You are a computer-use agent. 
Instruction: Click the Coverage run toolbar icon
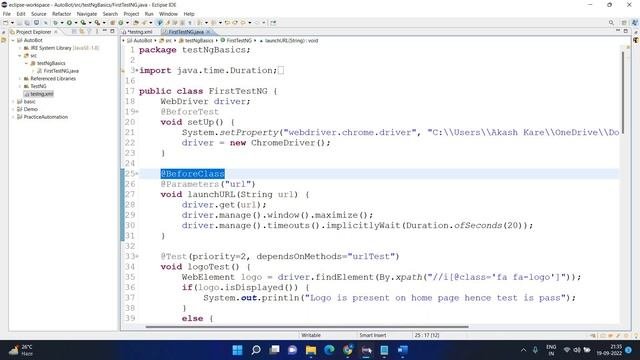pyautogui.click(x=83, y=22)
